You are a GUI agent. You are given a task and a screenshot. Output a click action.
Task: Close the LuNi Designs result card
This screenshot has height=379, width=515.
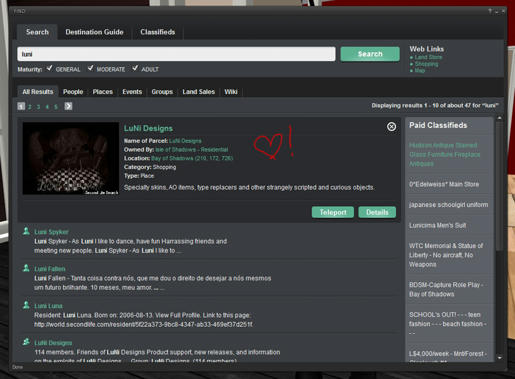pos(391,126)
